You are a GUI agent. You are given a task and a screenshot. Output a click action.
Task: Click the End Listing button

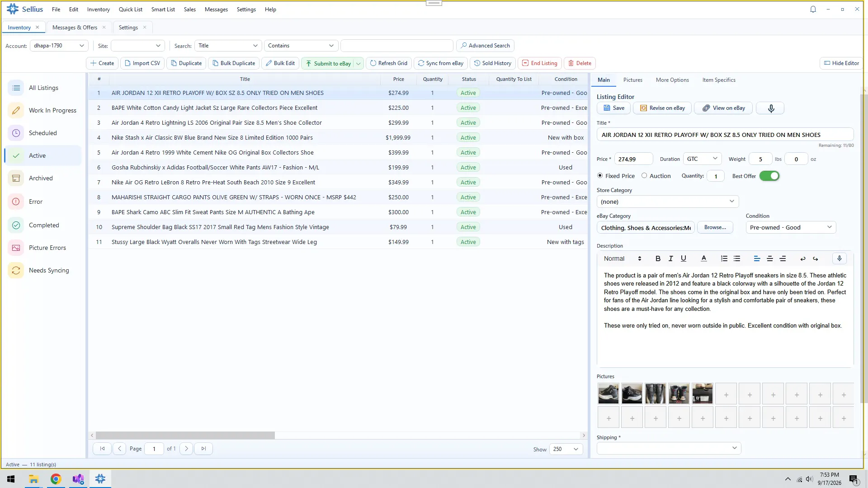coord(540,63)
